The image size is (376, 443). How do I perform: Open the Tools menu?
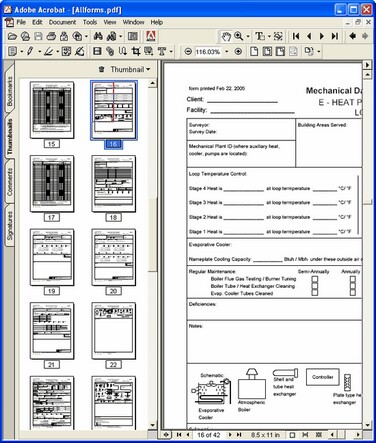coord(90,22)
